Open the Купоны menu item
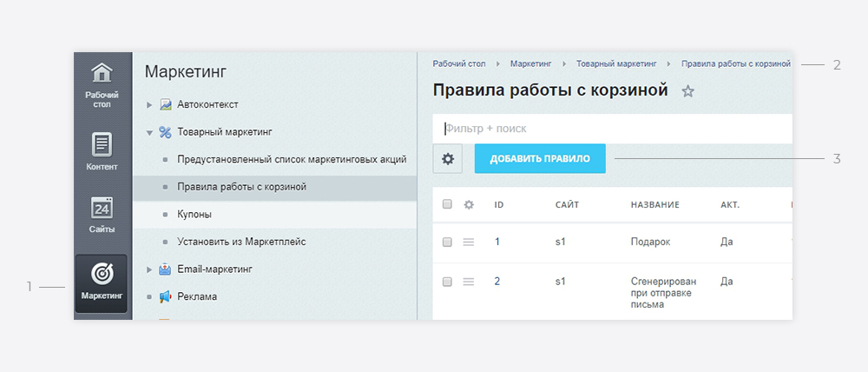 [194, 214]
